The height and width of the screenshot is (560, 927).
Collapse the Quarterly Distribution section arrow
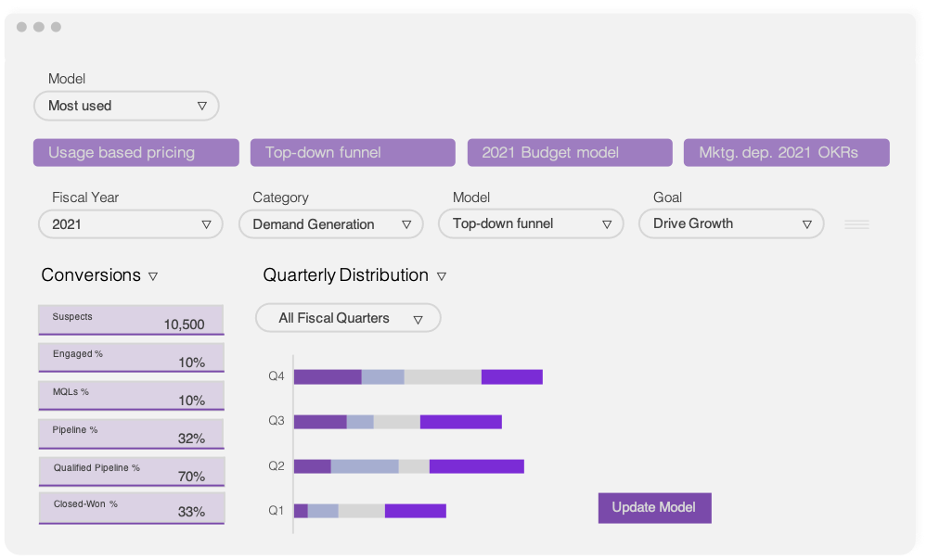pos(442,276)
